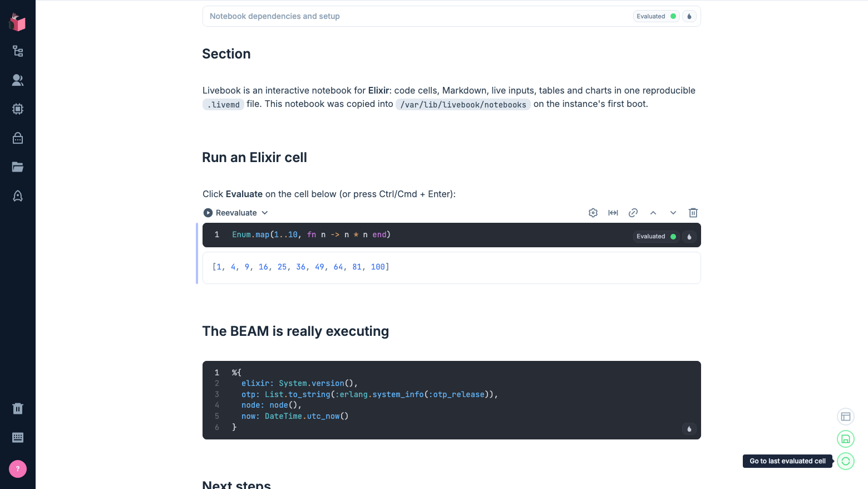868x489 pixels.
Task: Expand the Reevaluate dropdown arrow
Action: pyautogui.click(x=265, y=213)
